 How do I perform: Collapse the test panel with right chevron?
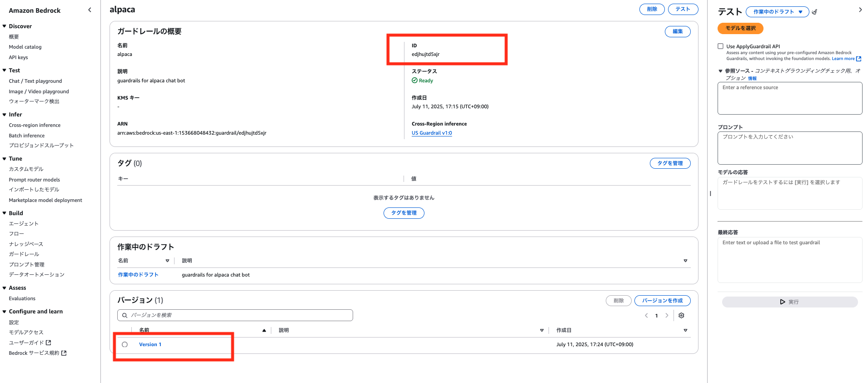(860, 10)
